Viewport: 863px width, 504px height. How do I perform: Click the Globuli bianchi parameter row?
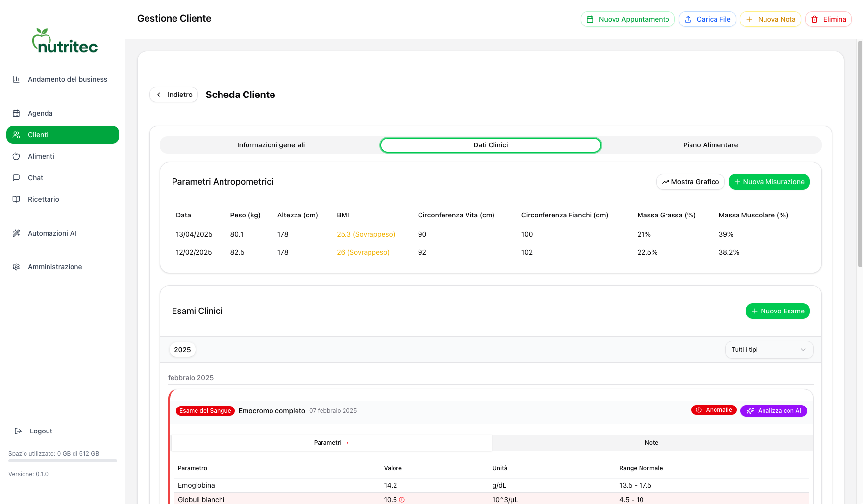[x=492, y=499]
